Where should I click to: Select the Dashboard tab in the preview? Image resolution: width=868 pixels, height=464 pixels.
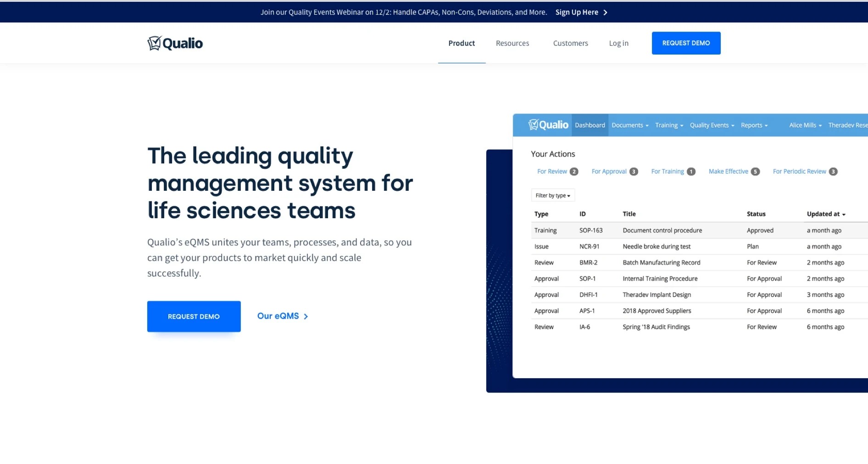coord(590,125)
